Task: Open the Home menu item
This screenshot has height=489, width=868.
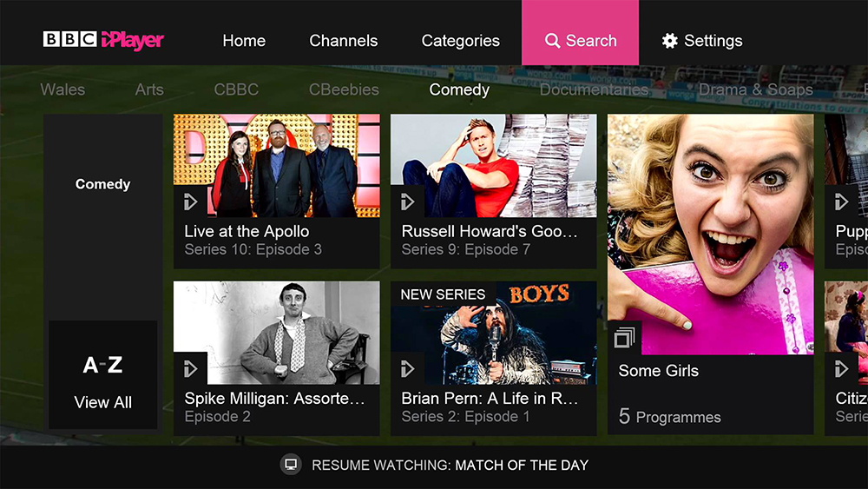Action: 244,41
